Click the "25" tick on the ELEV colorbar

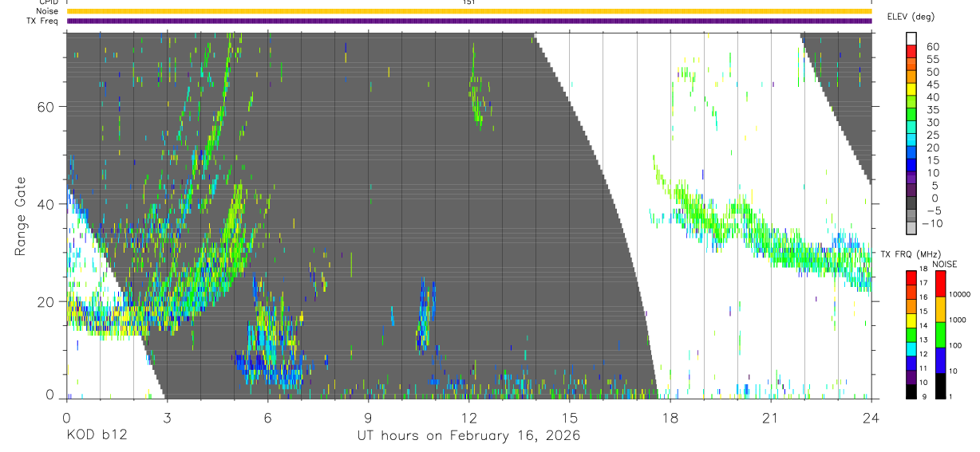933,135
